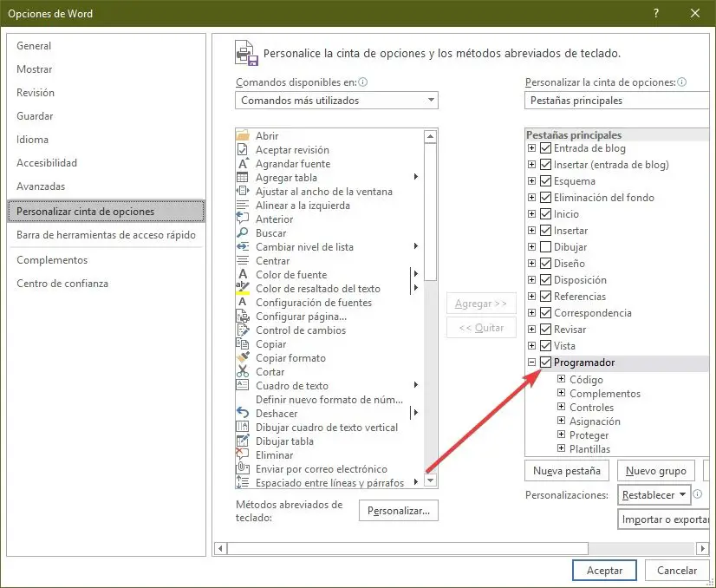
Task: Click the Nuevo grupo button
Action: click(x=655, y=471)
